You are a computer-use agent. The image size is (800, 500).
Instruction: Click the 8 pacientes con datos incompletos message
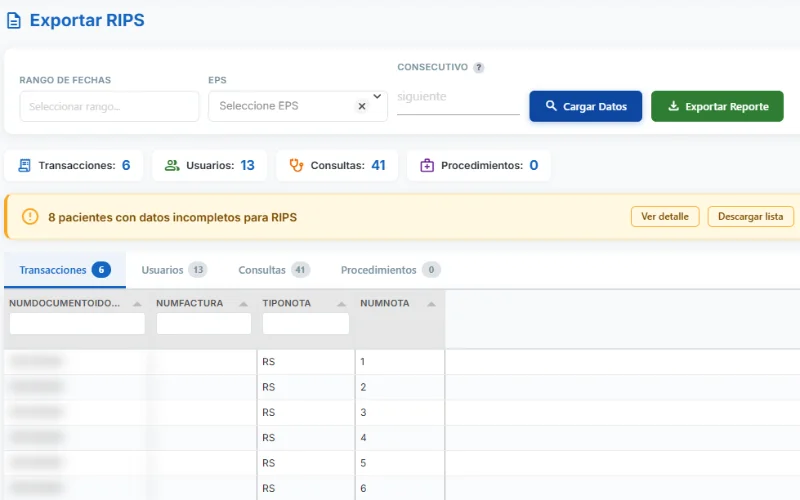(x=172, y=217)
